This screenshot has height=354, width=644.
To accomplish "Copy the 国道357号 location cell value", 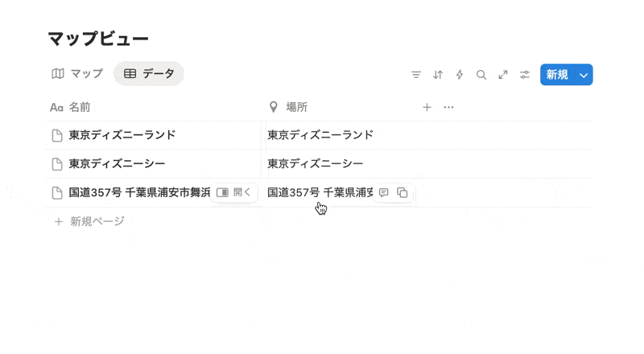I will point(402,193).
